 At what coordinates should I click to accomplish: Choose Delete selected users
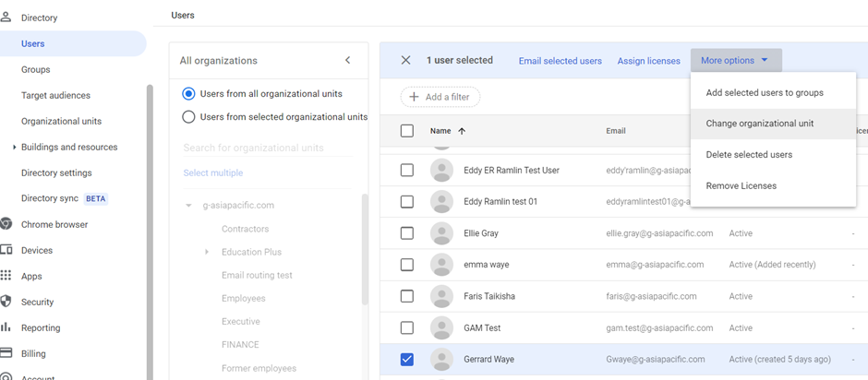(773, 154)
